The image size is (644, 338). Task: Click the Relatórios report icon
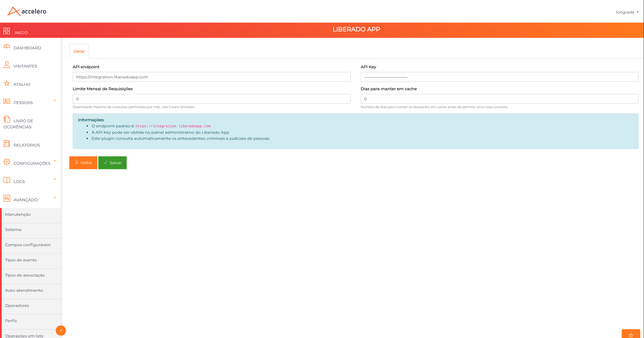7,144
